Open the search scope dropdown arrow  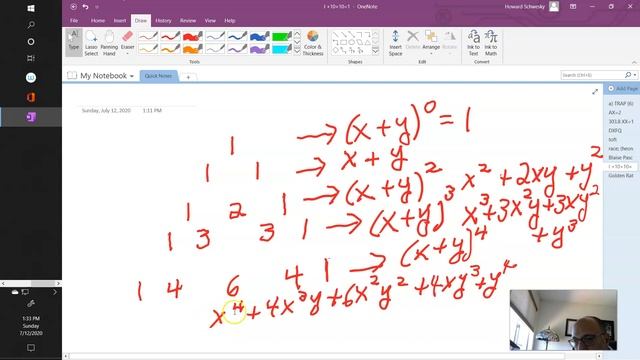tap(635, 75)
